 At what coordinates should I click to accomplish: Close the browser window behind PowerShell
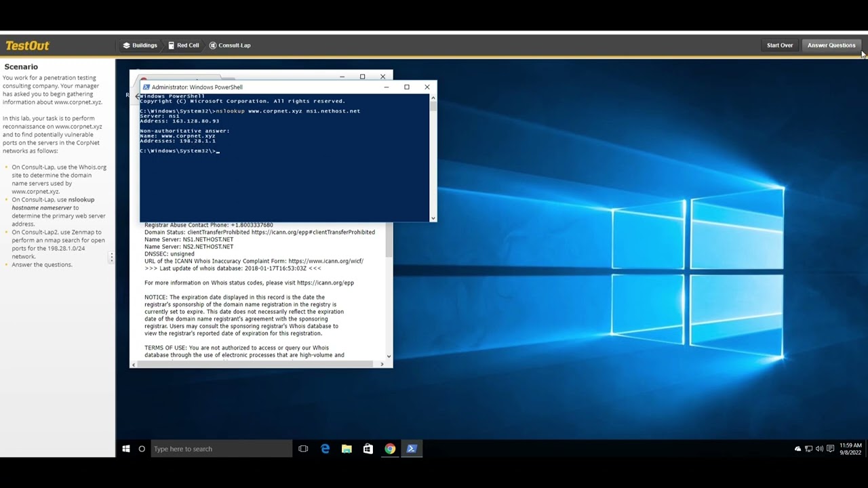382,76
